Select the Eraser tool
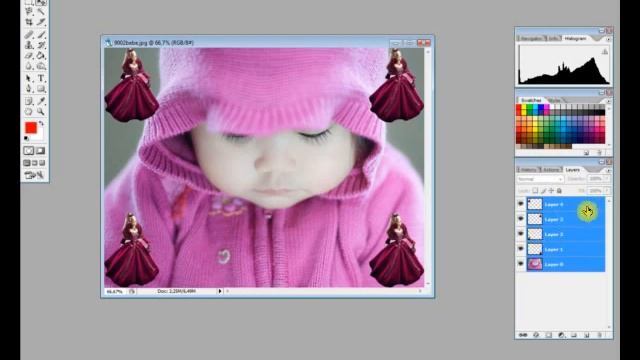The image size is (640, 360). pyautogui.click(x=29, y=56)
